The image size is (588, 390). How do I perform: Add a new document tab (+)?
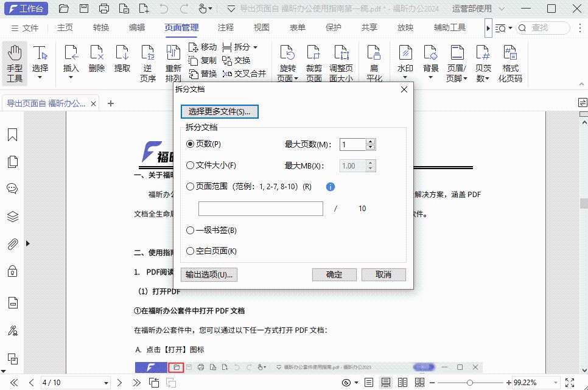111,103
